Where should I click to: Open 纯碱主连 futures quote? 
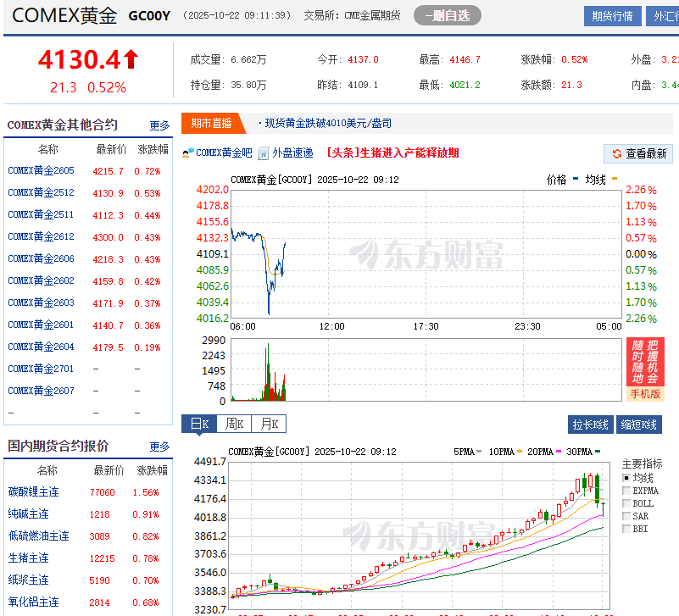(x=29, y=514)
